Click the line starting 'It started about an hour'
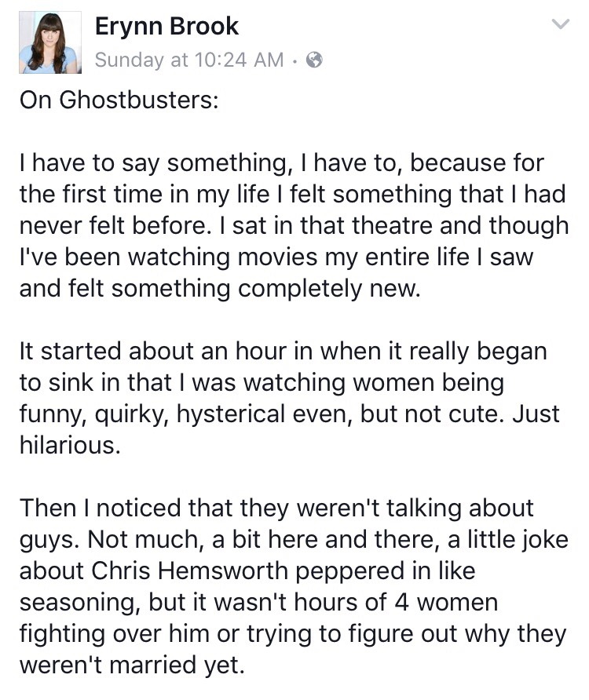 tap(283, 351)
